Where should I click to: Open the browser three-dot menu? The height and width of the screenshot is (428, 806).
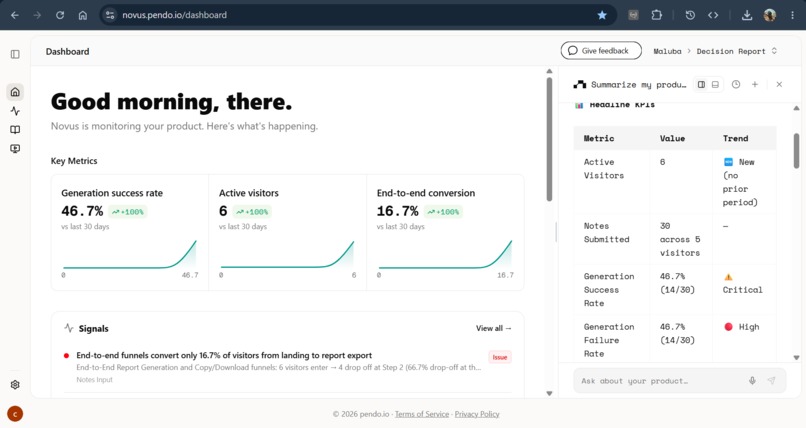[792, 15]
